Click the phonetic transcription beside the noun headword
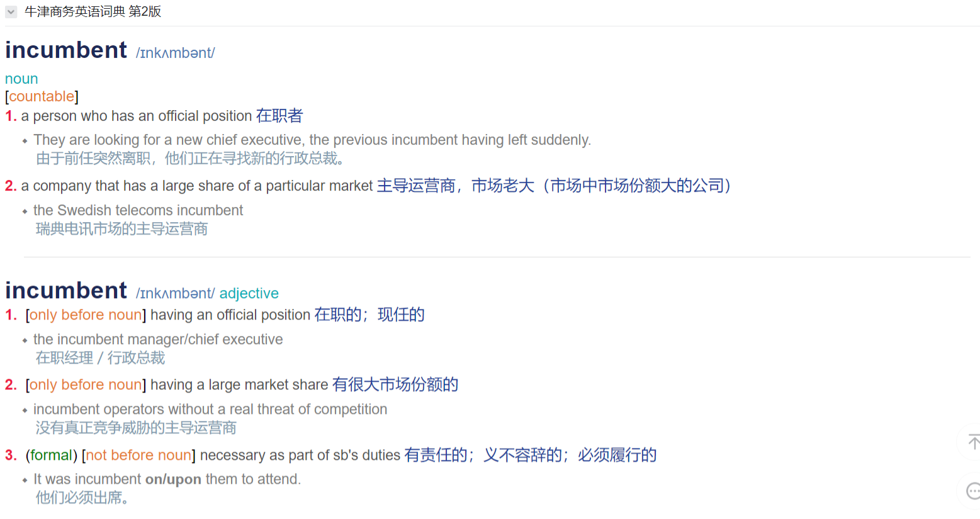 point(175,53)
